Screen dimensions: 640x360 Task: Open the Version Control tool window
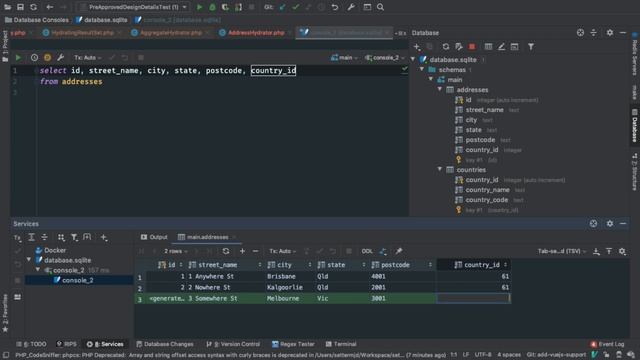(233, 344)
